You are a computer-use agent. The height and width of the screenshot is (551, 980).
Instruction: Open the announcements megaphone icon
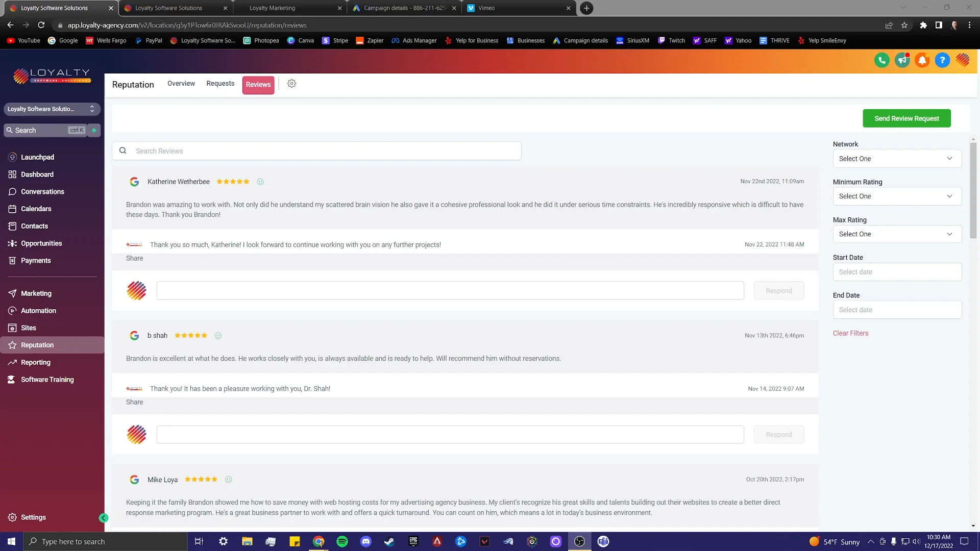[x=902, y=60]
